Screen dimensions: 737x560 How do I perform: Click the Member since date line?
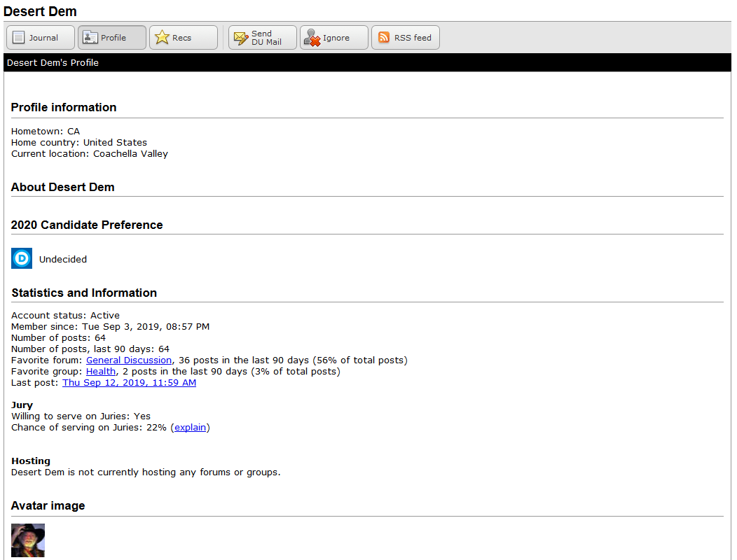[111, 326]
